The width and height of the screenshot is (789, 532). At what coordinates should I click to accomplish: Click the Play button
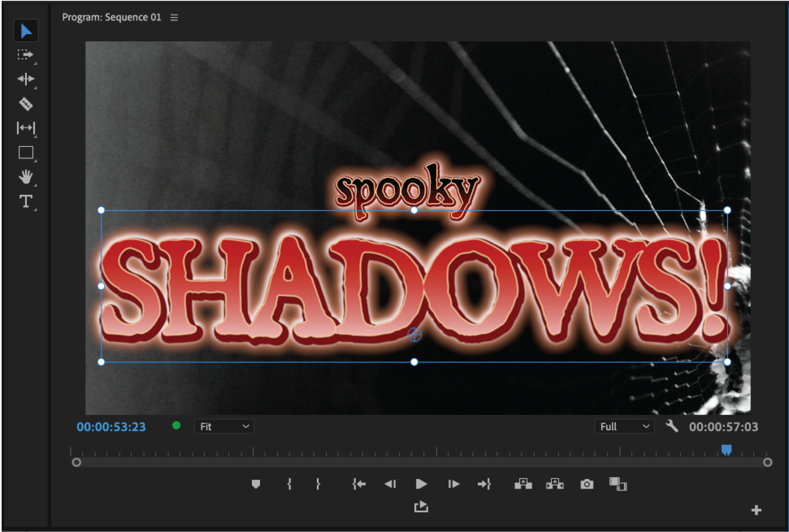[421, 484]
